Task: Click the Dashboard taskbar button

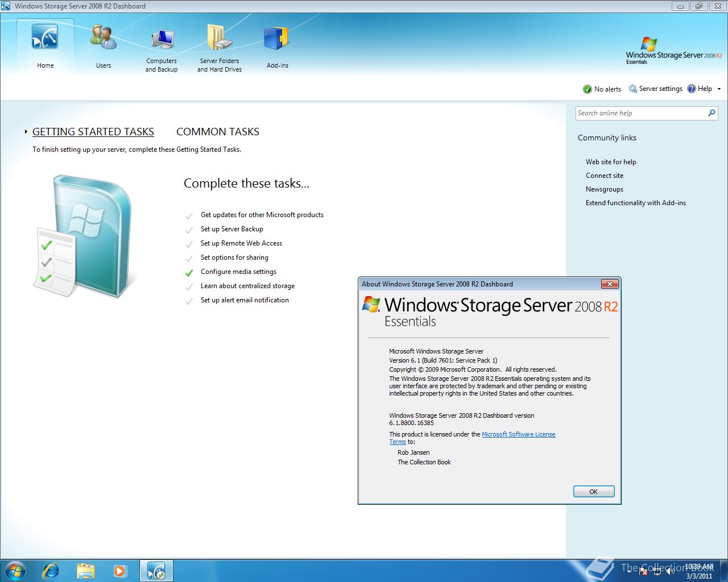Action: pos(156,571)
